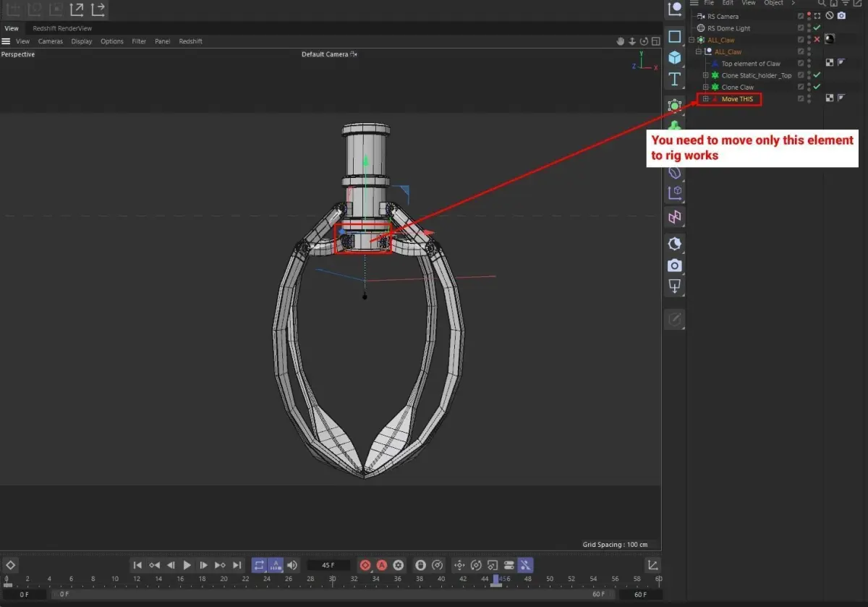Screen dimensions: 868x607
Task: Open the Camera tool in the vertical palette
Action: click(674, 266)
